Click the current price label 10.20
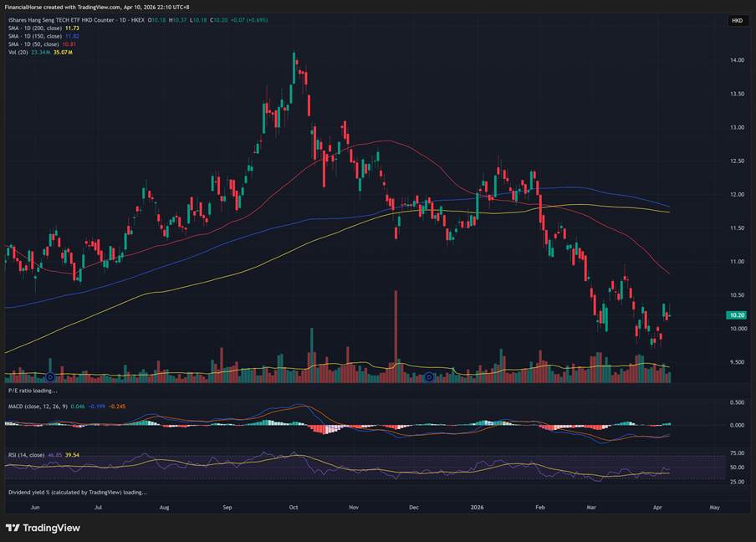Viewport: 756px width, 542px height. coord(737,315)
